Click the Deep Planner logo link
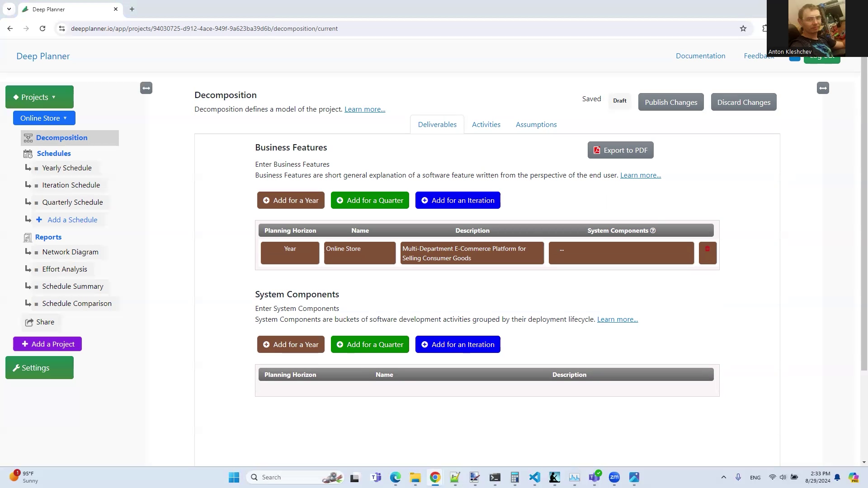 pyautogui.click(x=43, y=56)
